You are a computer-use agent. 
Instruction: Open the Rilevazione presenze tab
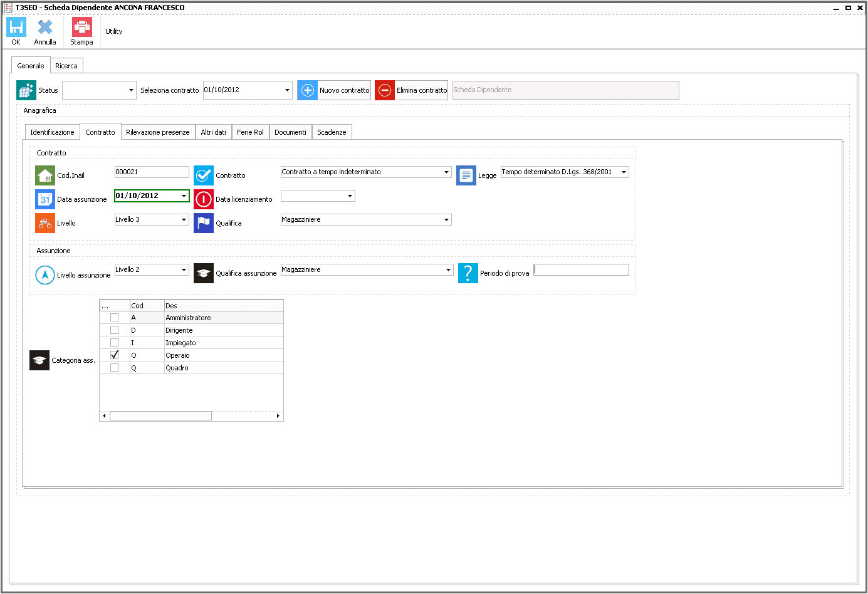point(158,132)
